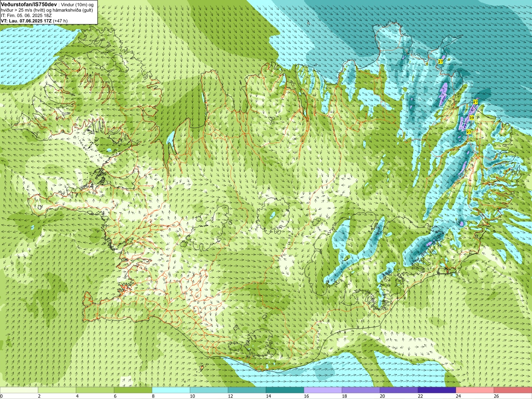Click the legend scale number 26
Image resolution: width=532 pixels, height=399 pixels.
[x=496, y=396]
